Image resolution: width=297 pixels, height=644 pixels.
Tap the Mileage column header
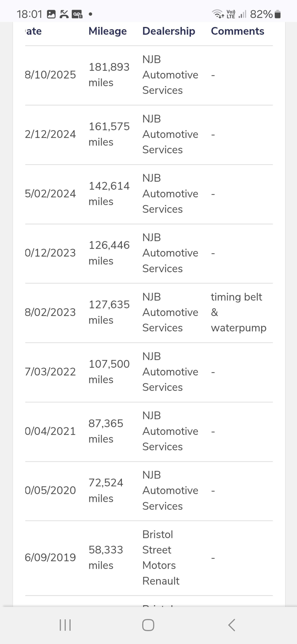[x=108, y=31]
